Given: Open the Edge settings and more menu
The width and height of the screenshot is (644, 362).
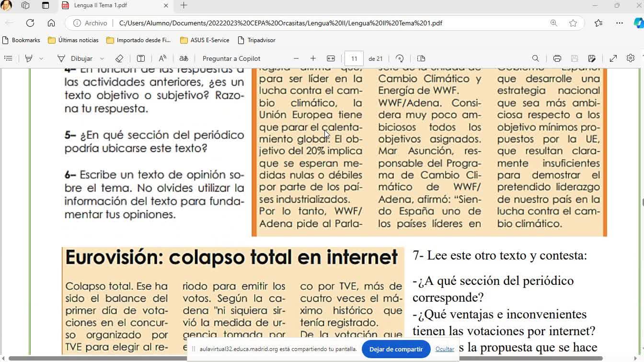Looking at the screenshot, I should (x=620, y=23).
